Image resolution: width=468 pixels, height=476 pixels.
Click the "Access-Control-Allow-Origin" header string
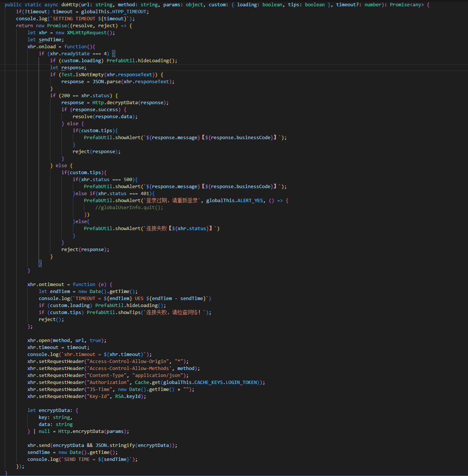click(x=129, y=362)
